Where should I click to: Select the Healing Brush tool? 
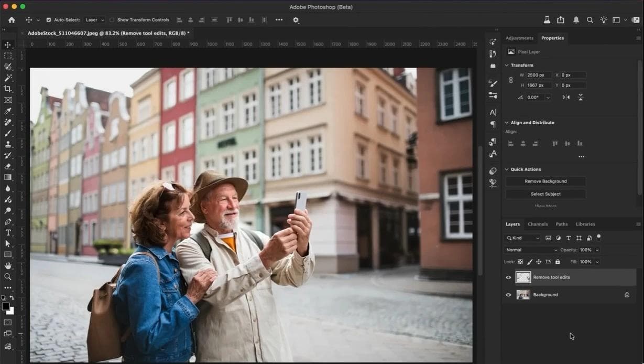click(8, 122)
